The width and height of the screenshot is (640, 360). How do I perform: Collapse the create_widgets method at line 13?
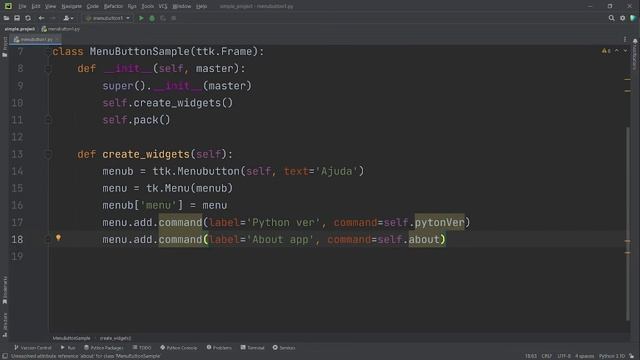(x=48, y=154)
